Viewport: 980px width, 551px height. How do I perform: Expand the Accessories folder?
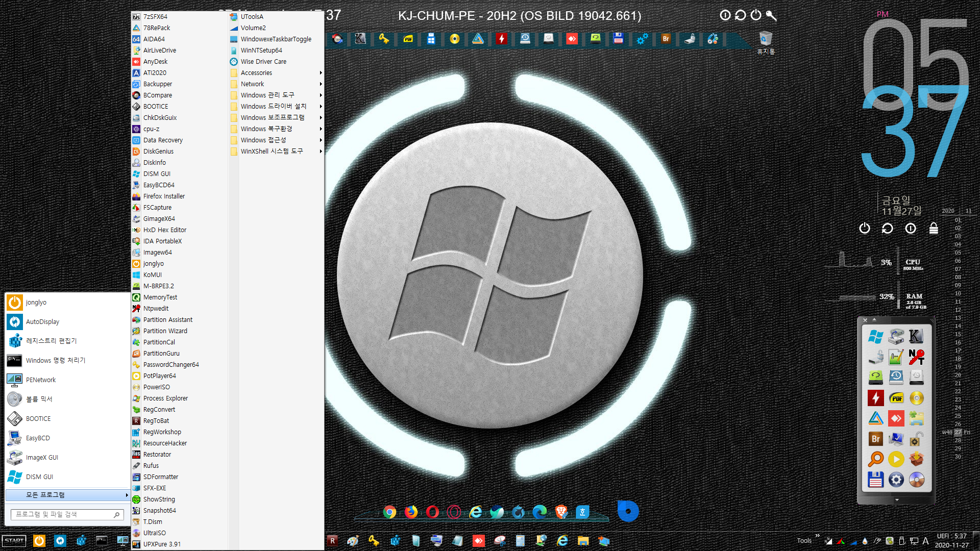[x=276, y=73]
